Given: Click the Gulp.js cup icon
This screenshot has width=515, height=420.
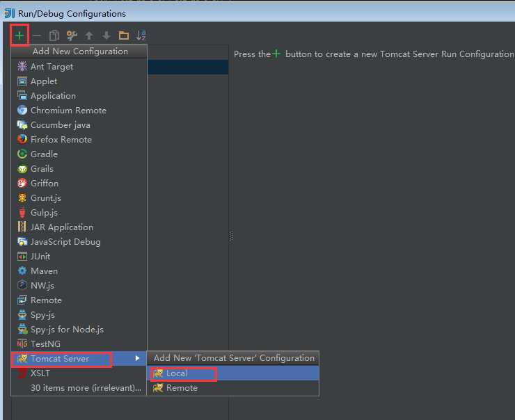Looking at the screenshot, I should click(x=22, y=212).
